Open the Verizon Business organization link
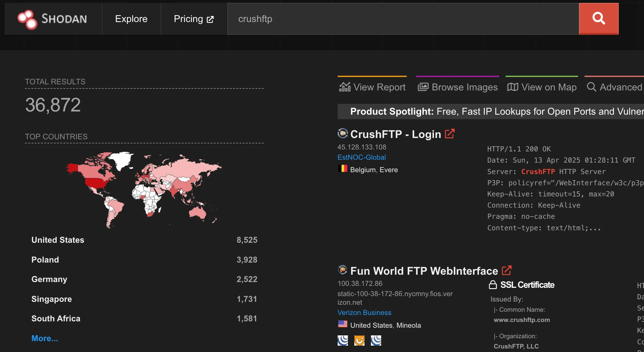 tap(364, 312)
